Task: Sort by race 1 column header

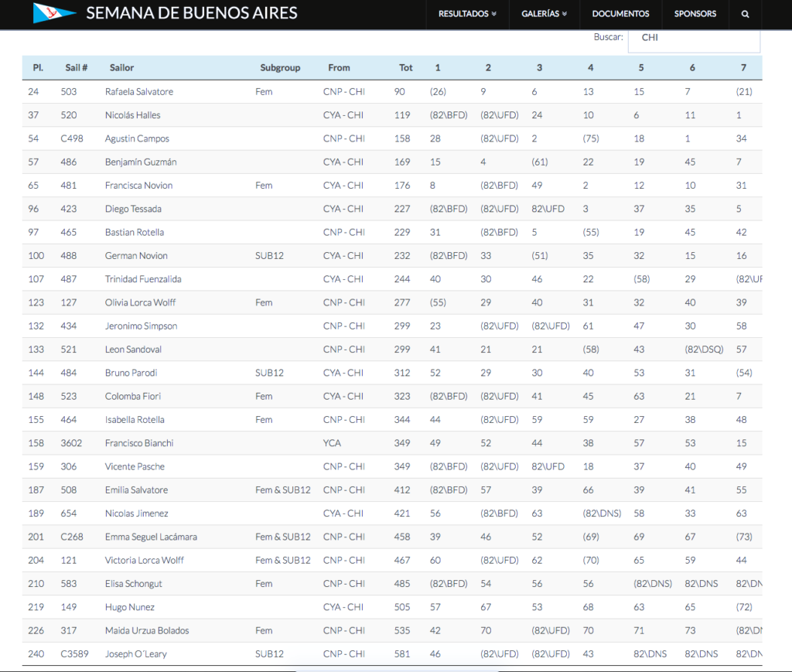Action: [x=438, y=68]
